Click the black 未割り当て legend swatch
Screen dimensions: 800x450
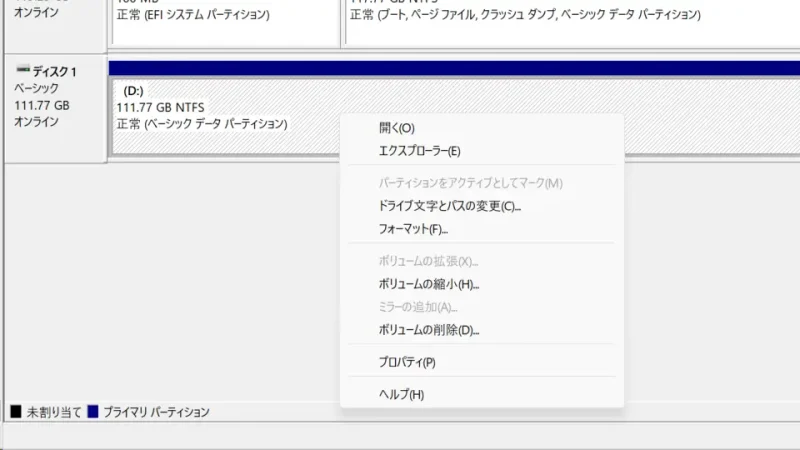click(x=15, y=411)
